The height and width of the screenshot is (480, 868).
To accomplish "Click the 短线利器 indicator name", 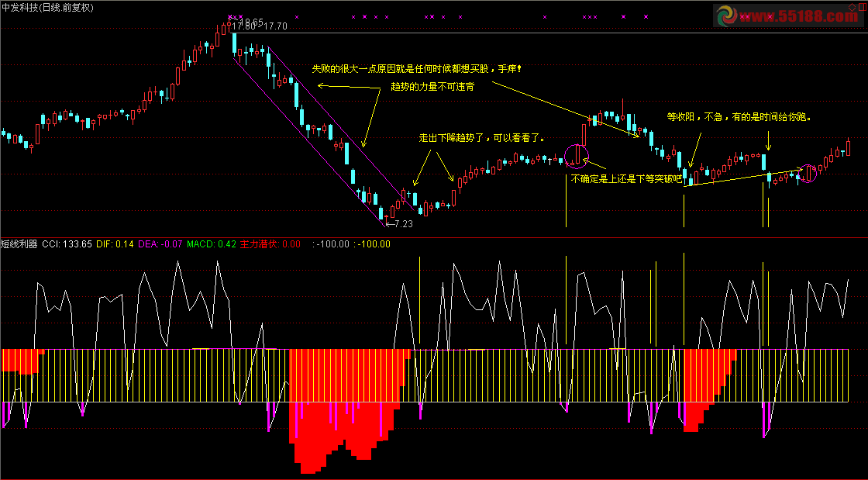I will (x=19, y=244).
